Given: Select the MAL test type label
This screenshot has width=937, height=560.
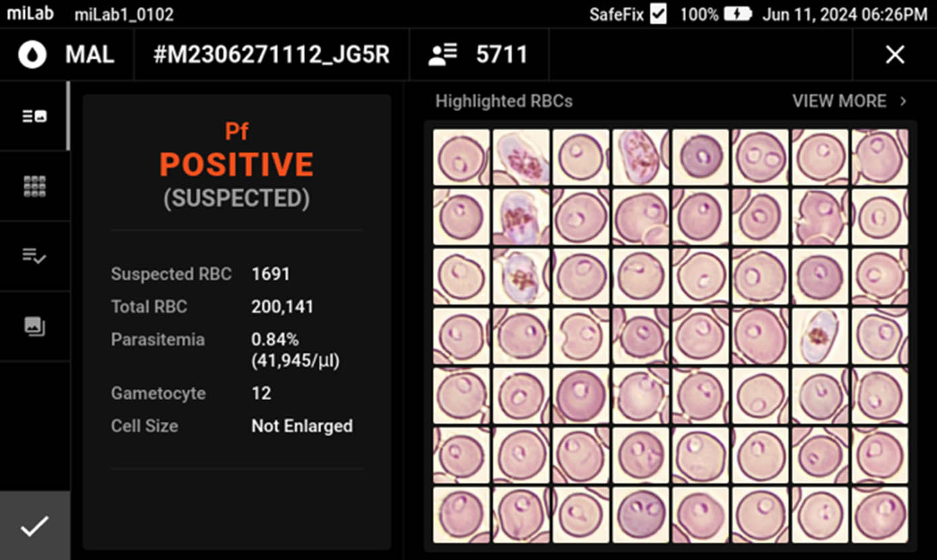Looking at the screenshot, I should coord(90,55).
